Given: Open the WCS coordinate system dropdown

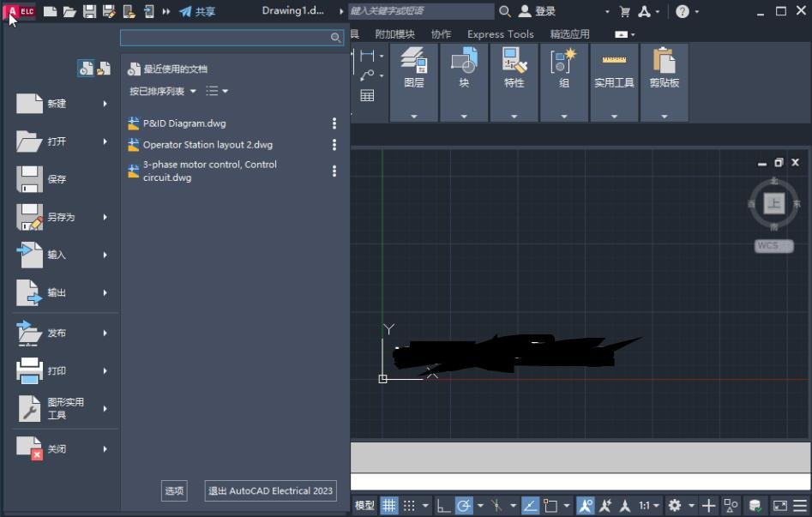Looking at the screenshot, I should pos(773,245).
